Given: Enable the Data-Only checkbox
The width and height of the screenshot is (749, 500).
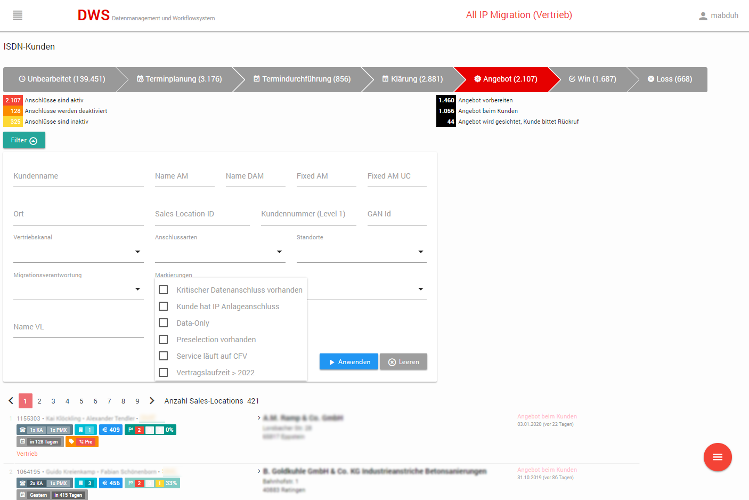Looking at the screenshot, I should click(x=164, y=323).
